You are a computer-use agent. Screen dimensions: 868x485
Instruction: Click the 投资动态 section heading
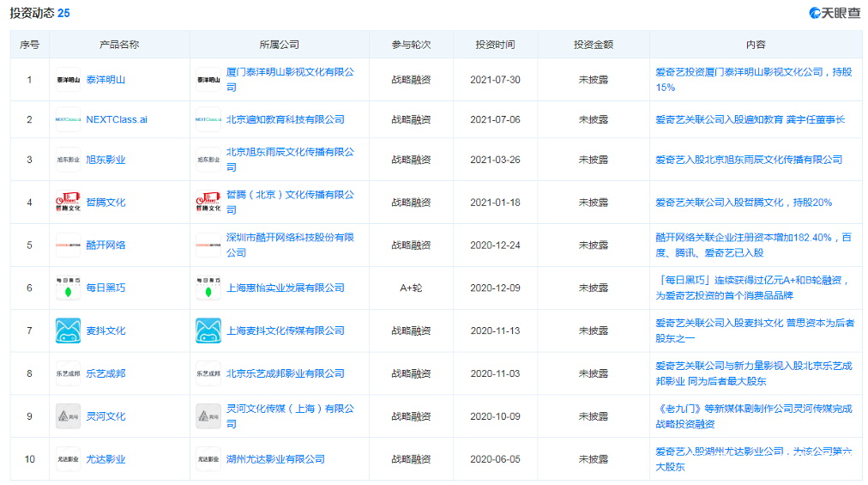(x=33, y=13)
